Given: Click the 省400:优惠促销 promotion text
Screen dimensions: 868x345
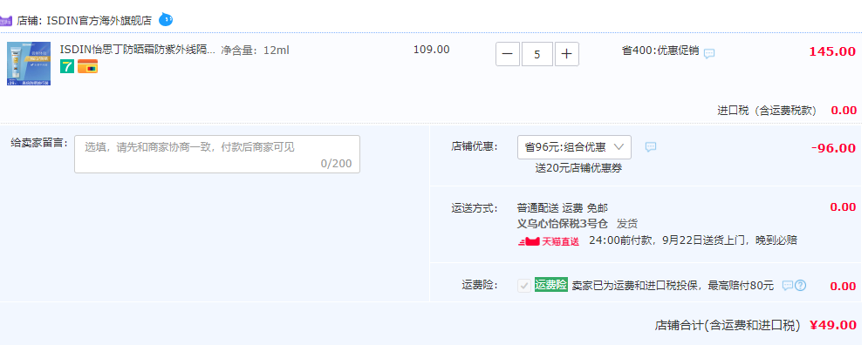Looking at the screenshot, I should (x=660, y=51).
